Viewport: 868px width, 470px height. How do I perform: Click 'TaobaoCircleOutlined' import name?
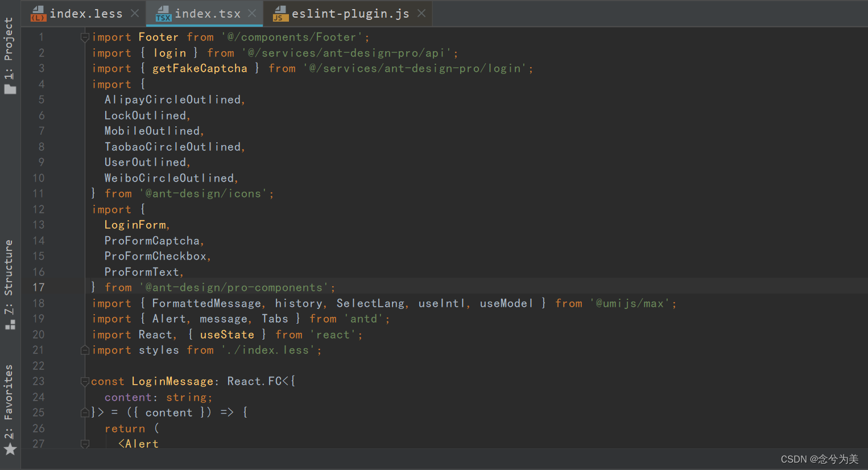click(x=173, y=147)
